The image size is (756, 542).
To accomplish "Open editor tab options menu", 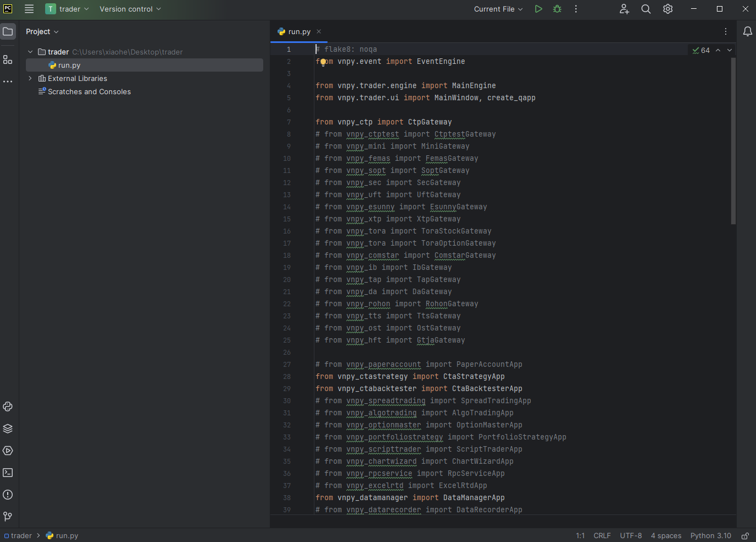I will (x=726, y=31).
